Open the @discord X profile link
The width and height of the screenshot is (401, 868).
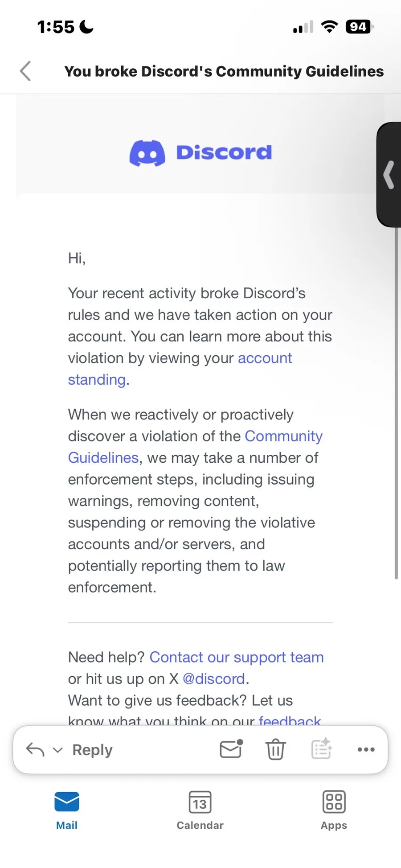214,679
